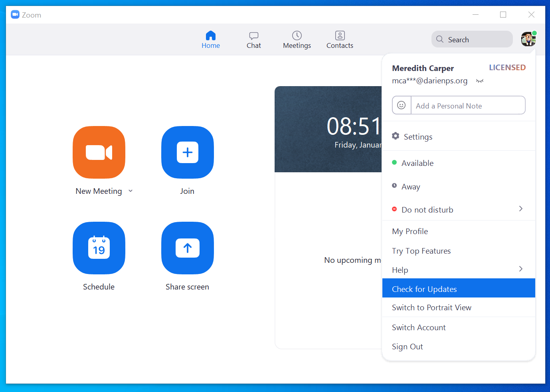Click the Zoom logo in title bar

(x=15, y=15)
